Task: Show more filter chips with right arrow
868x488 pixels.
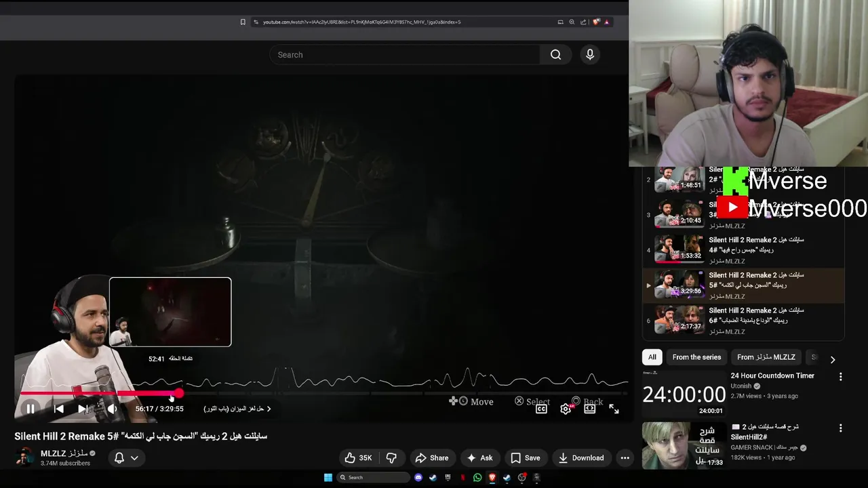Action: (833, 359)
